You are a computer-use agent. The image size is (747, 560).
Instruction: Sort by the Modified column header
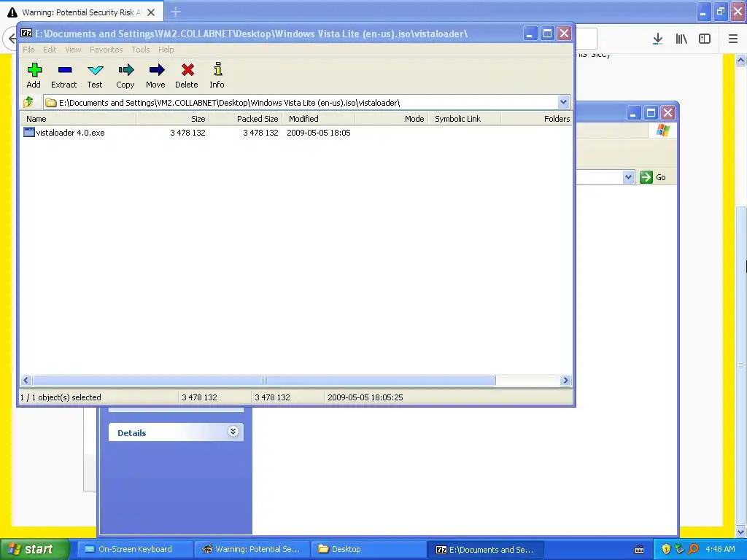pyautogui.click(x=319, y=119)
